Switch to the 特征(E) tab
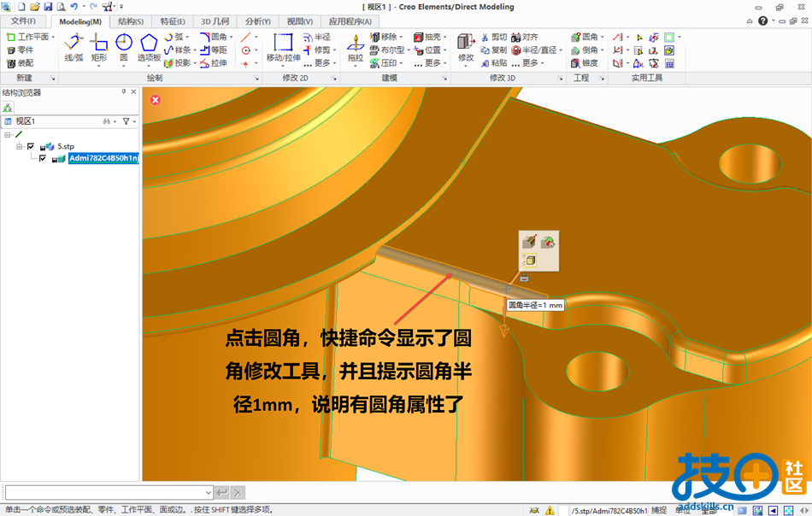The image size is (812, 516). click(x=173, y=21)
